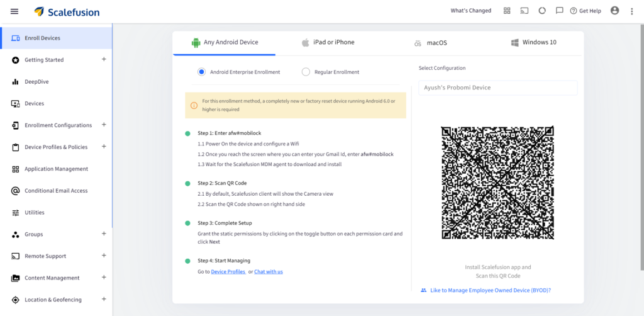Open Select Configuration dropdown field
Image resolution: width=644 pixels, height=316 pixels.
[497, 87]
